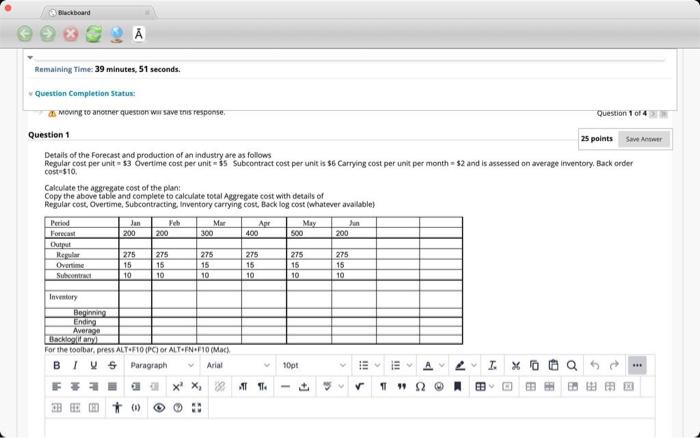Image resolution: width=700 pixels, height=438 pixels.
Task: Open the 10pt font size dropdown
Action: pos(314,365)
